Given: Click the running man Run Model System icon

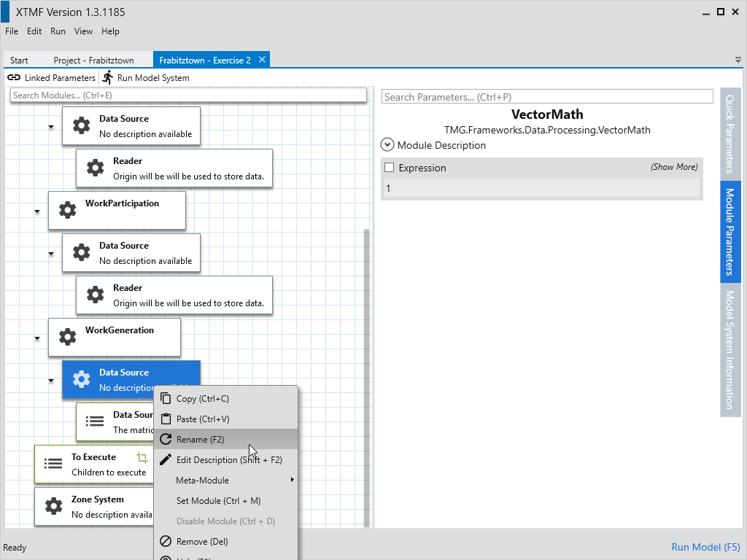Looking at the screenshot, I should coord(108,77).
